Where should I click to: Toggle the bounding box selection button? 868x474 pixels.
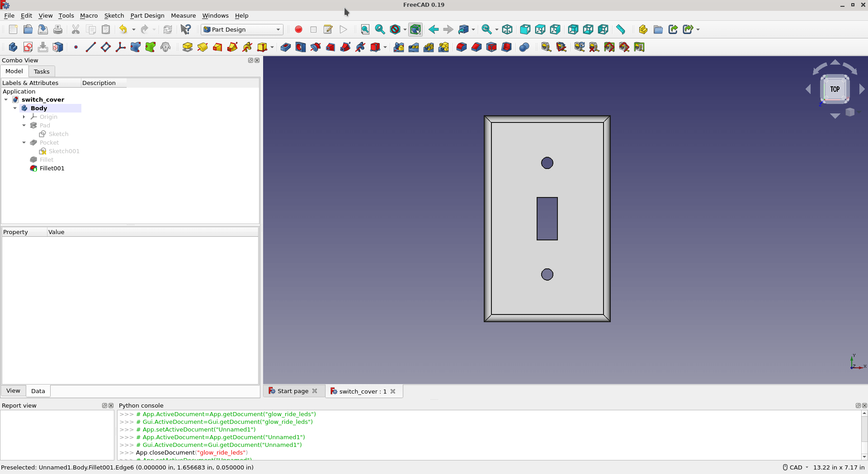point(415,29)
